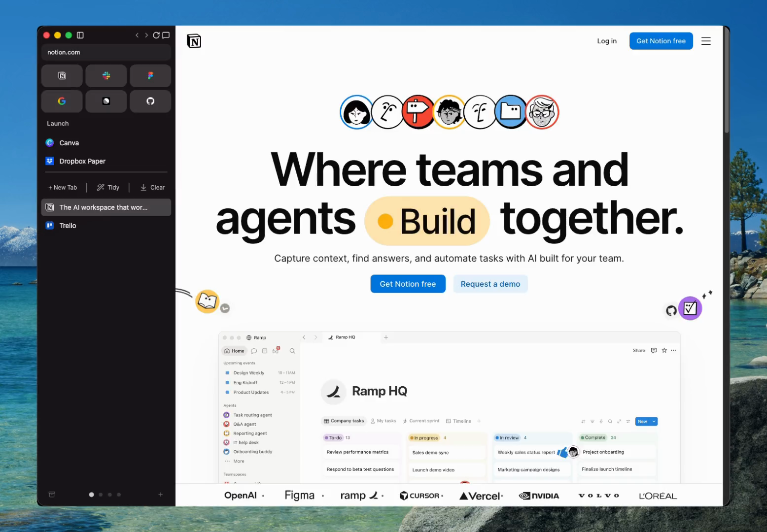This screenshot has width=767, height=532.
Task: Select the "The AI workspace that wor..." tab
Action: pyautogui.click(x=106, y=207)
